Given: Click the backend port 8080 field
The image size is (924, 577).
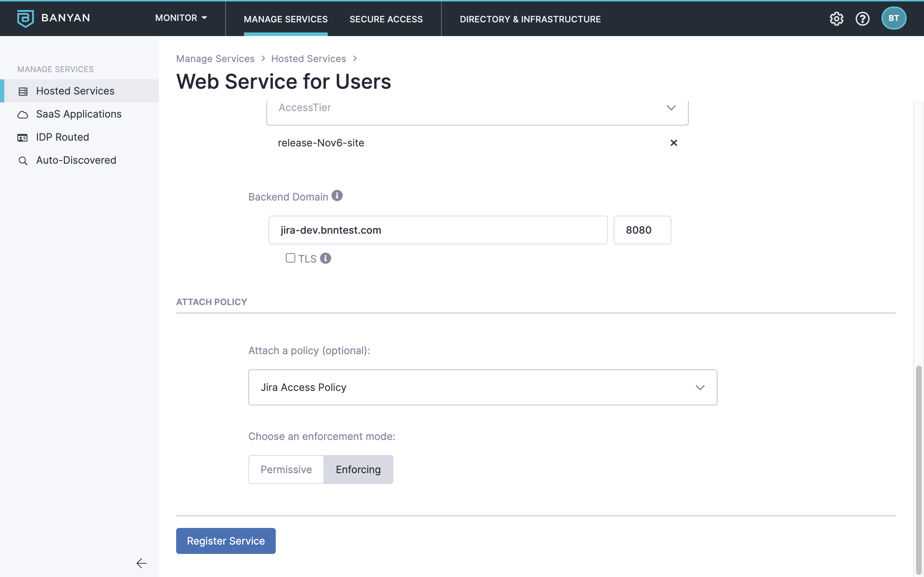Looking at the screenshot, I should pos(642,230).
